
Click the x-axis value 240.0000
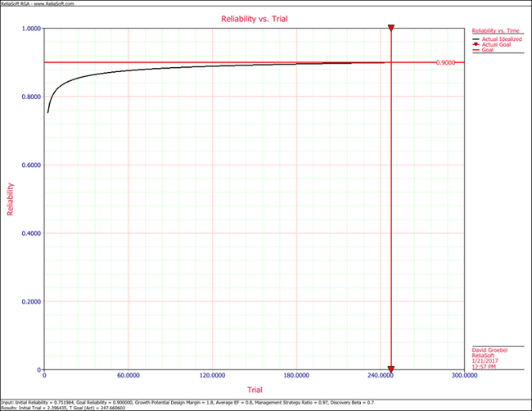(x=379, y=375)
